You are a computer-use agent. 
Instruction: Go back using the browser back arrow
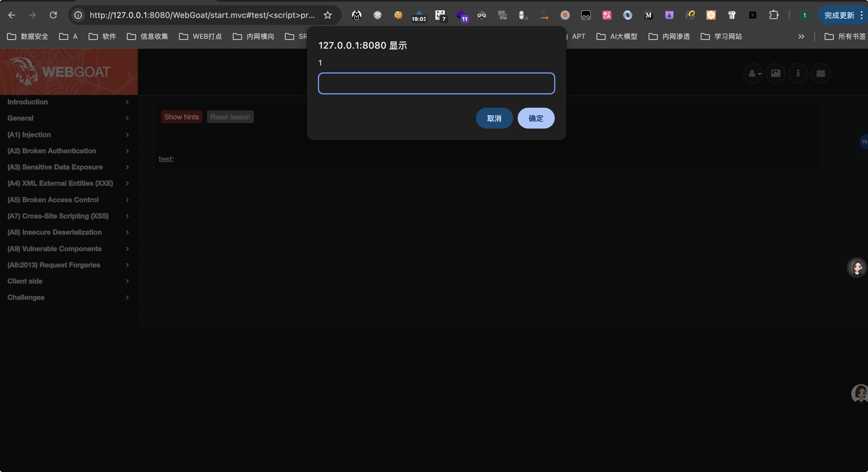pos(12,15)
